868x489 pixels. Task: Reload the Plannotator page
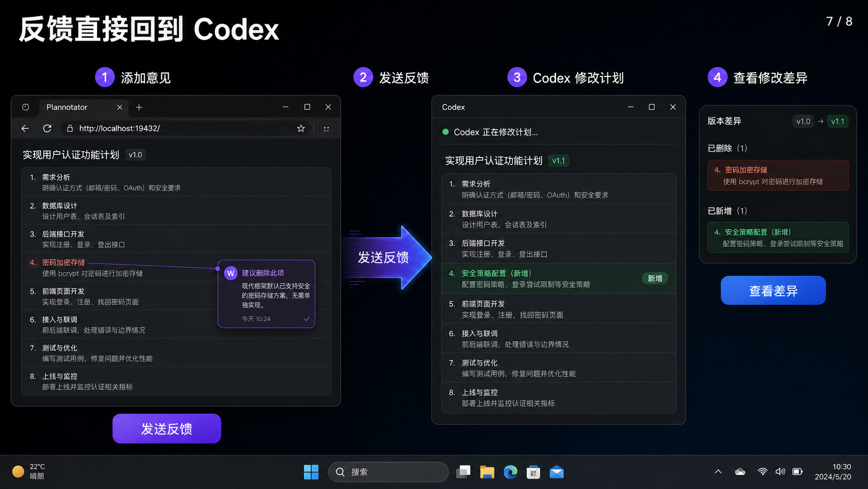tap(47, 128)
